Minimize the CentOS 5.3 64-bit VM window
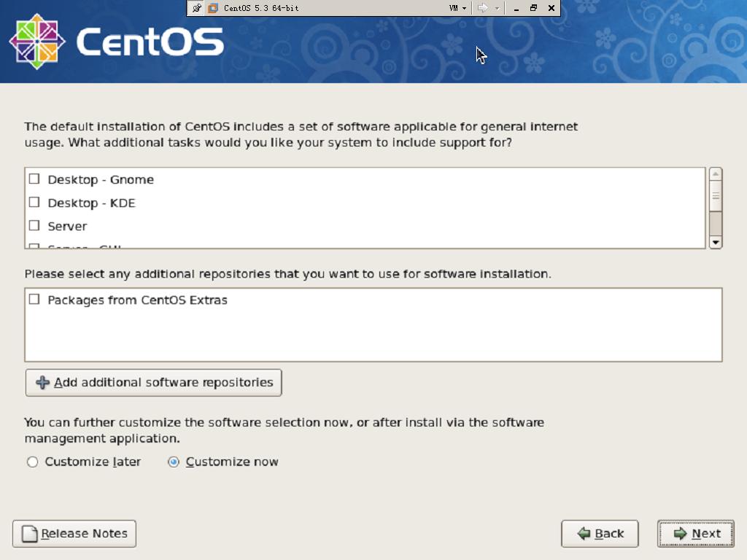 [x=516, y=7]
